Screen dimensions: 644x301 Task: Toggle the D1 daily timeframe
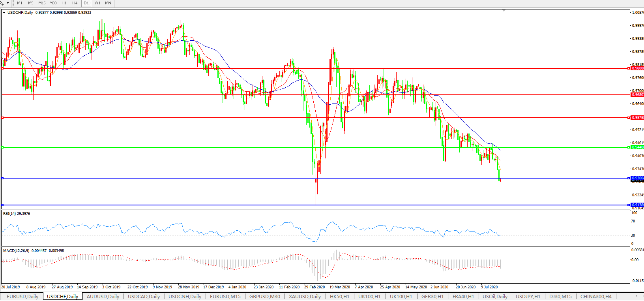click(86, 3)
